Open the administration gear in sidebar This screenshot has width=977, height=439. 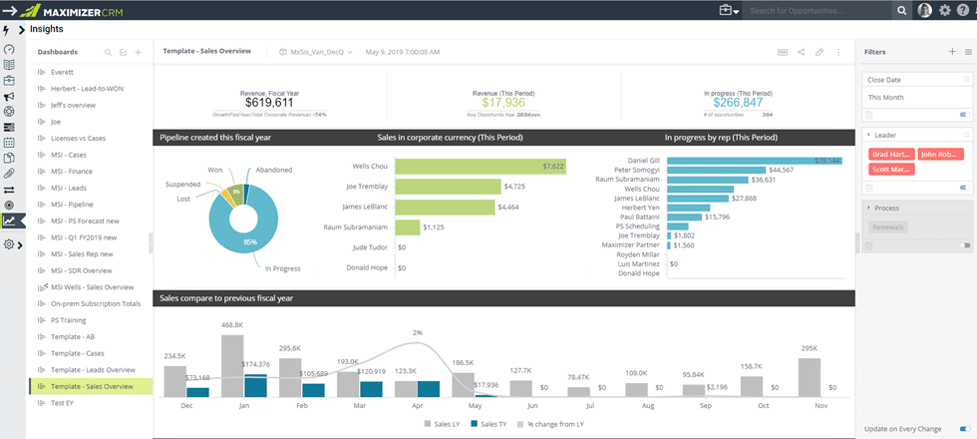pyautogui.click(x=9, y=245)
